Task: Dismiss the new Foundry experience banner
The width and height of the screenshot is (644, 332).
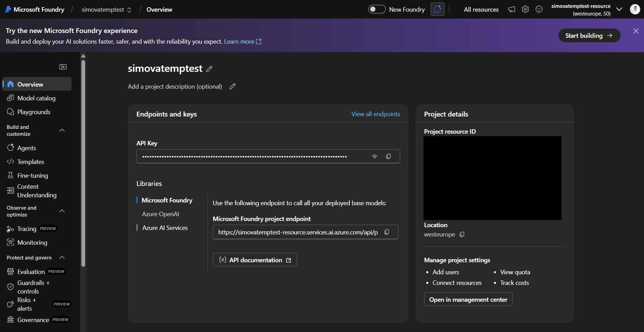Action: coord(636,31)
